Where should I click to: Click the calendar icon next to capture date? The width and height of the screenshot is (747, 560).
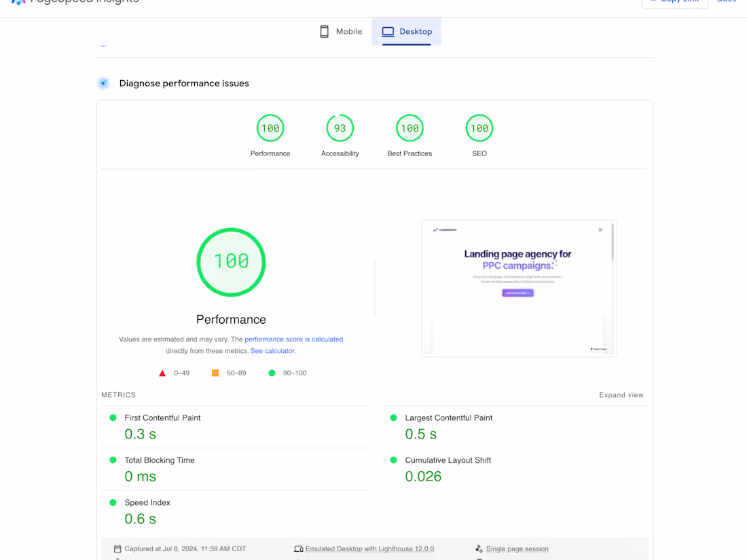[116, 548]
